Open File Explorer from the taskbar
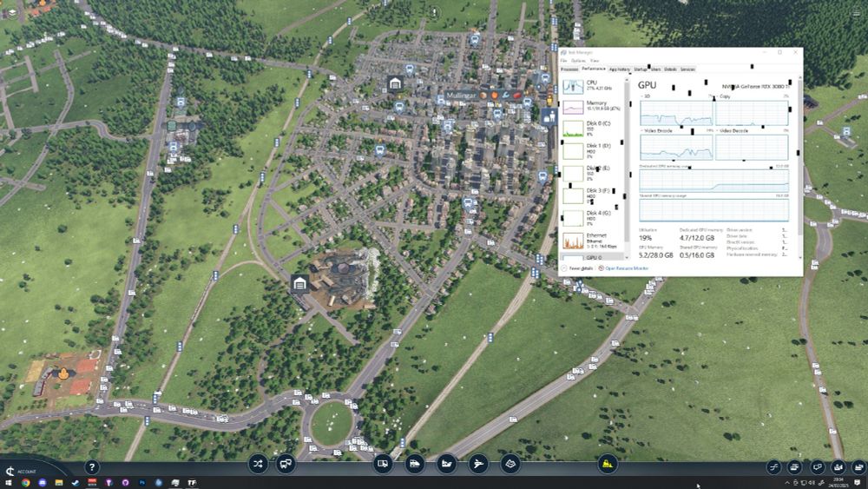Screen dimensions: 868x489 (59, 483)
